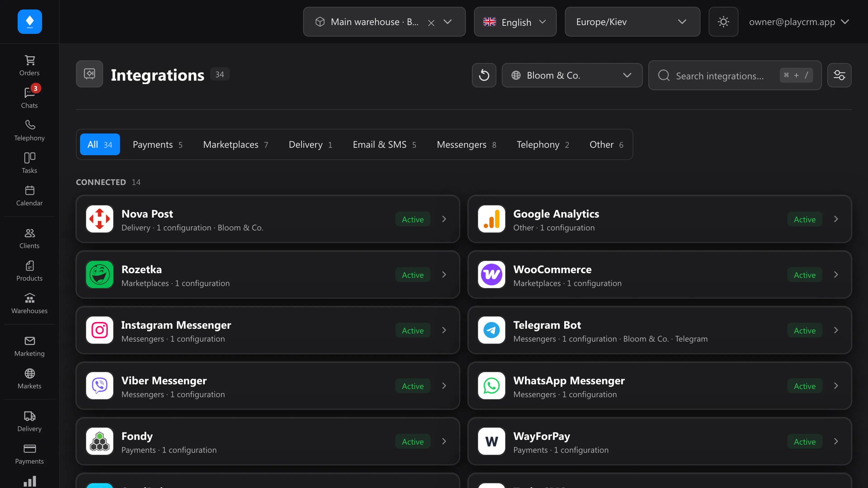Open the Google Analytics integration card
Image resolution: width=868 pixels, height=488 pixels.
click(x=659, y=219)
